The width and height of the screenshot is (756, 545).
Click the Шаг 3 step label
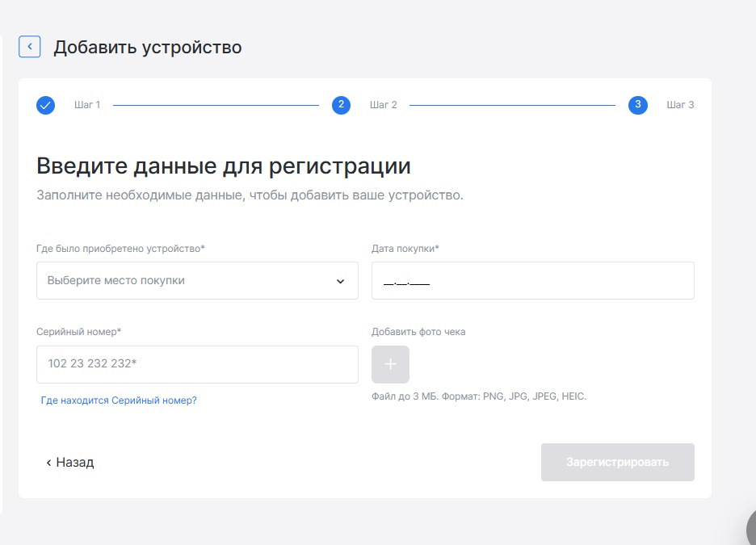[x=680, y=105]
